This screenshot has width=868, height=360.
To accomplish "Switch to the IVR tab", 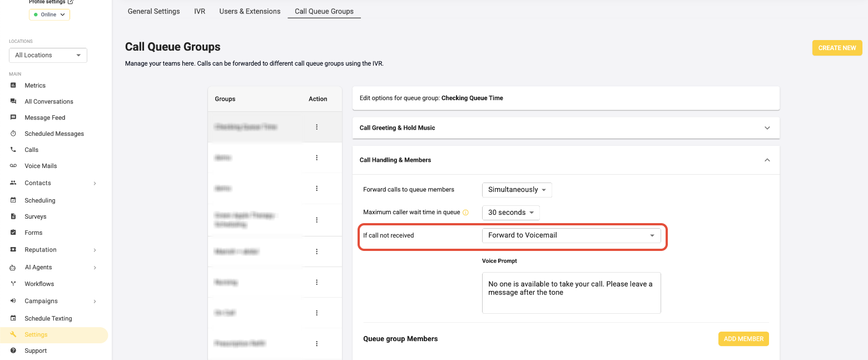I will [200, 11].
